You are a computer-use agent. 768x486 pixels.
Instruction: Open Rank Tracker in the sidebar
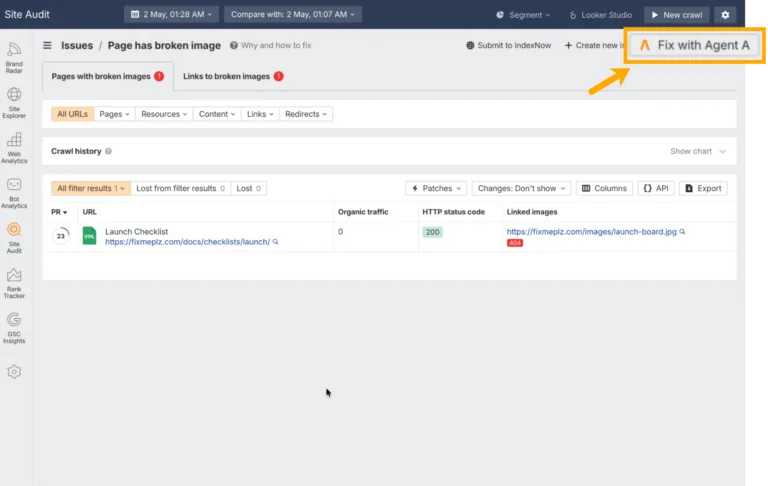click(14, 283)
